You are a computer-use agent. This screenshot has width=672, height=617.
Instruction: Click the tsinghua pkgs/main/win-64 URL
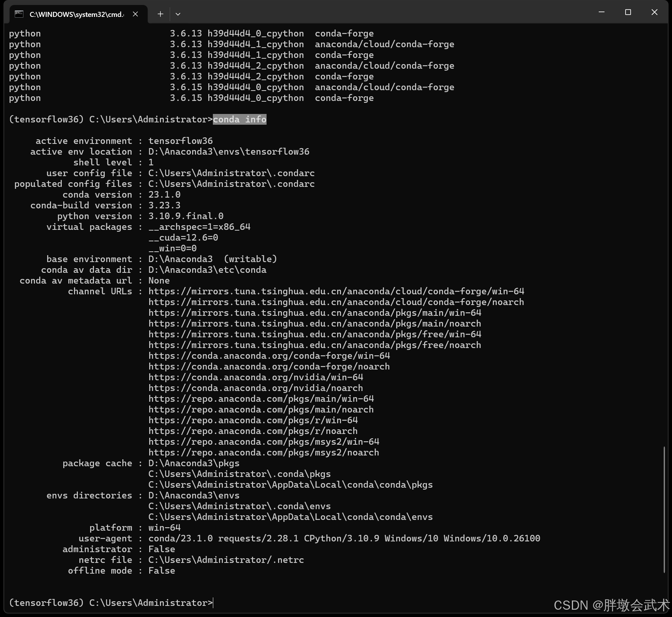pos(315,313)
